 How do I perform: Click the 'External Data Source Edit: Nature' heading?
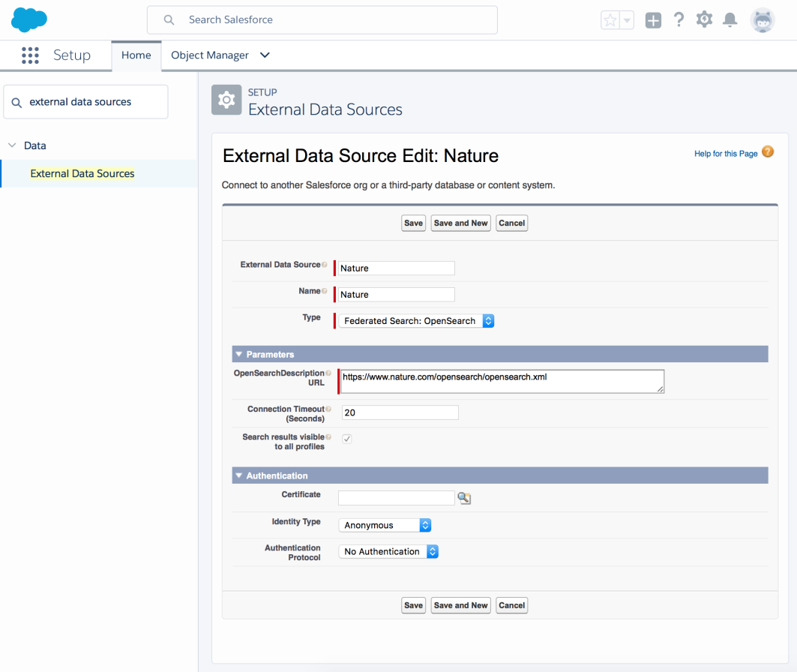click(361, 156)
